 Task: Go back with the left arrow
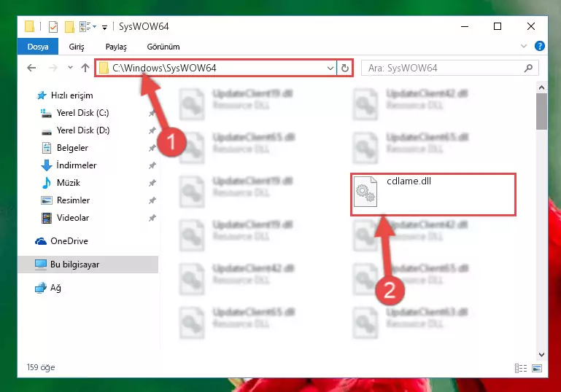[x=31, y=68]
